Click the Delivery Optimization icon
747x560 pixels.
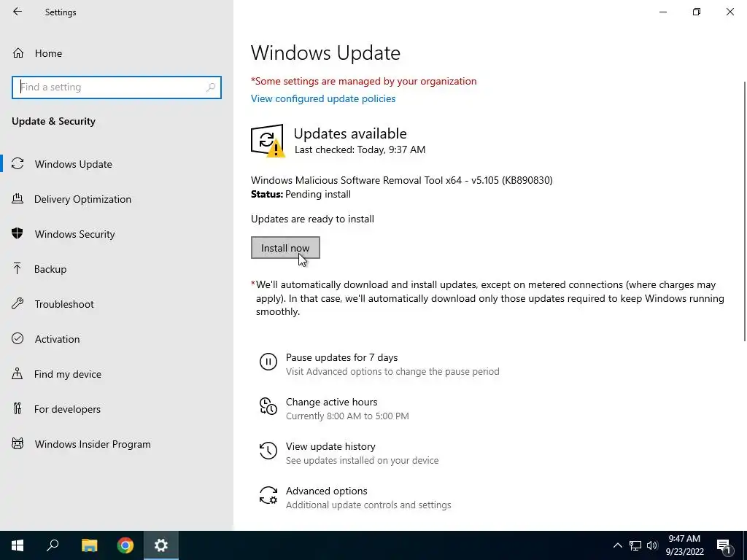tap(18, 198)
